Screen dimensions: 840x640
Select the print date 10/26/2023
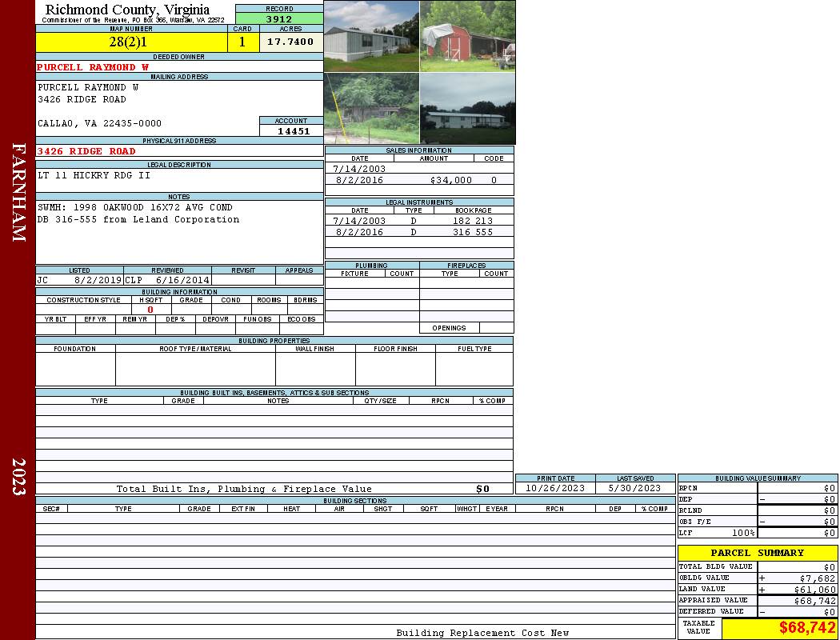[555, 488]
